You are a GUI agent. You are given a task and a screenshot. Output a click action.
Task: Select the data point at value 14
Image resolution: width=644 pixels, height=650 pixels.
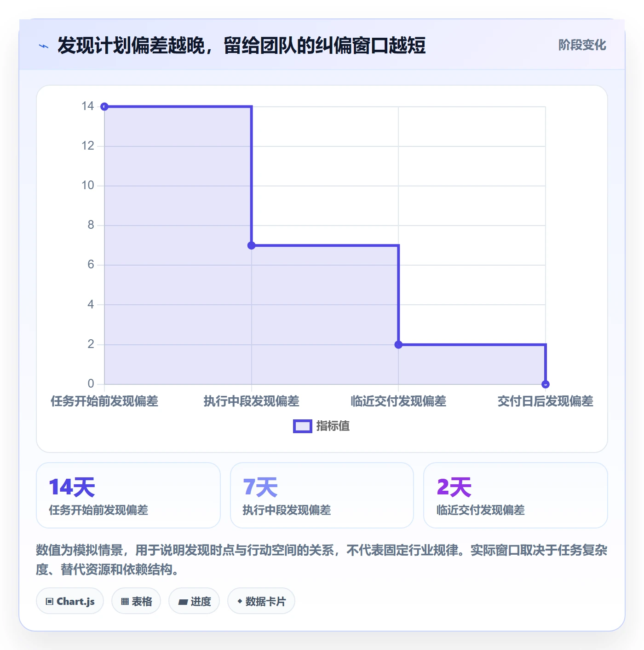pyautogui.click(x=104, y=107)
